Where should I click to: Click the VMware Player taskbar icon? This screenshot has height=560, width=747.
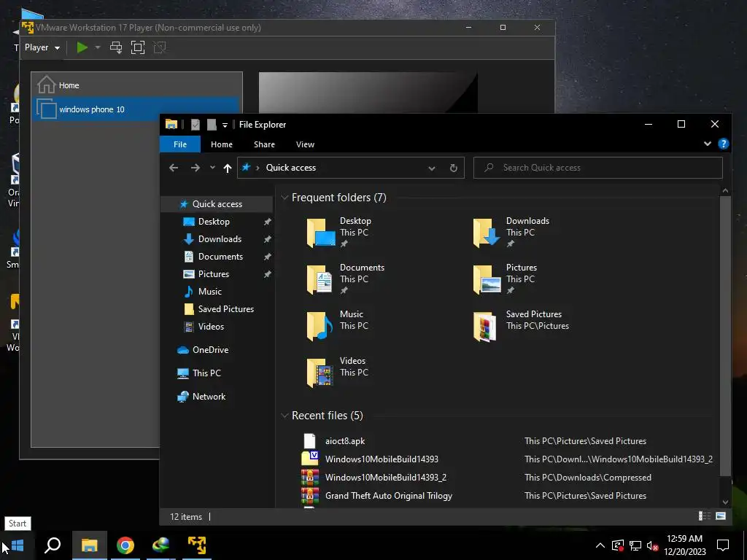(197, 545)
